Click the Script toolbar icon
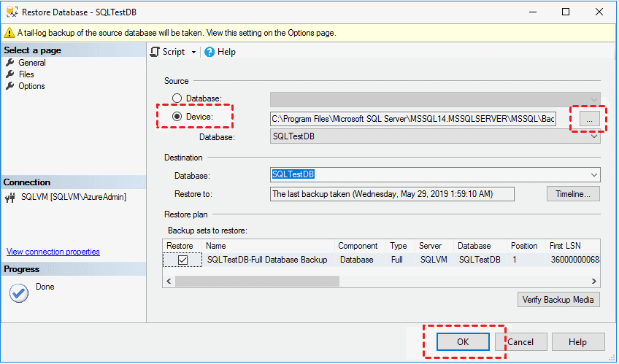 tap(155, 52)
